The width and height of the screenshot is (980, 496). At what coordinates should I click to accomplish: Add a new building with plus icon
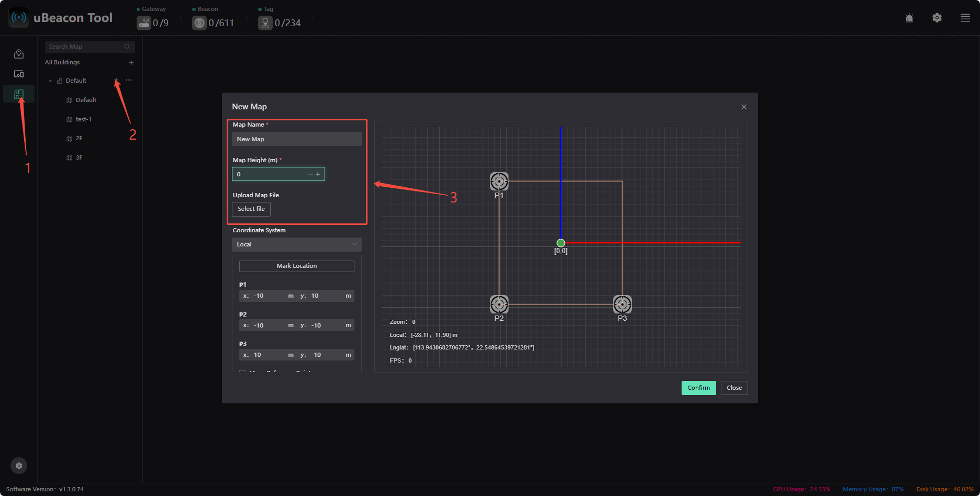tap(131, 63)
